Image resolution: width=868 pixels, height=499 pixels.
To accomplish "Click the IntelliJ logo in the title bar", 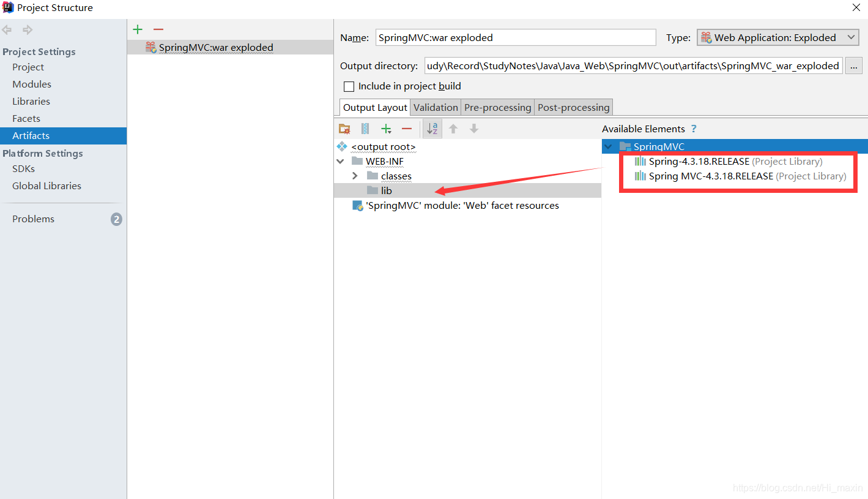I will [x=8, y=8].
